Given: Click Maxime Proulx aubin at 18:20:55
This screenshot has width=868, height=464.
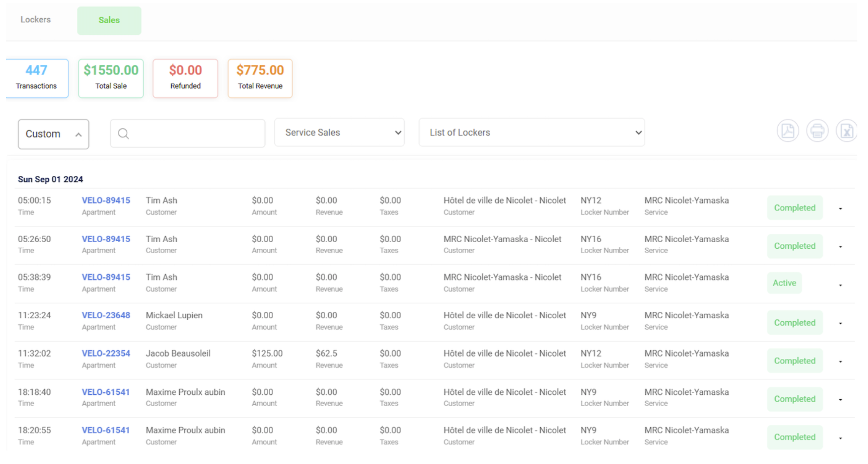Looking at the screenshot, I should pyautogui.click(x=185, y=430).
